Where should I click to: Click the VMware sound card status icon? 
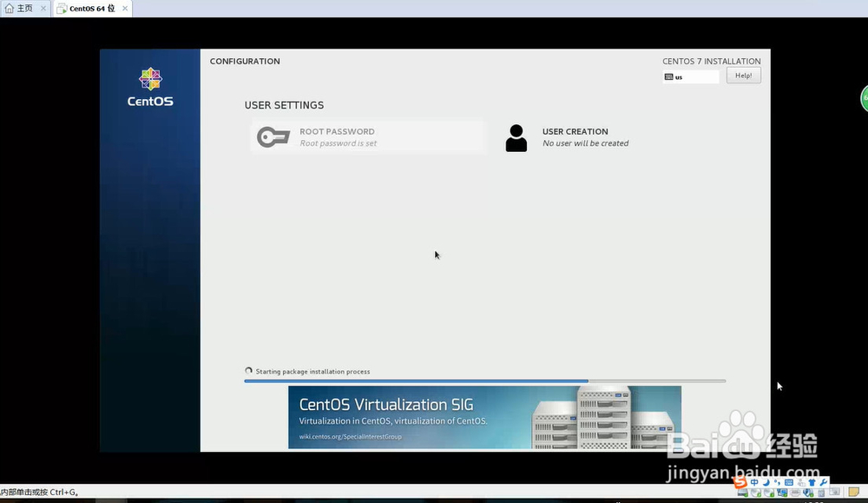coord(808,493)
